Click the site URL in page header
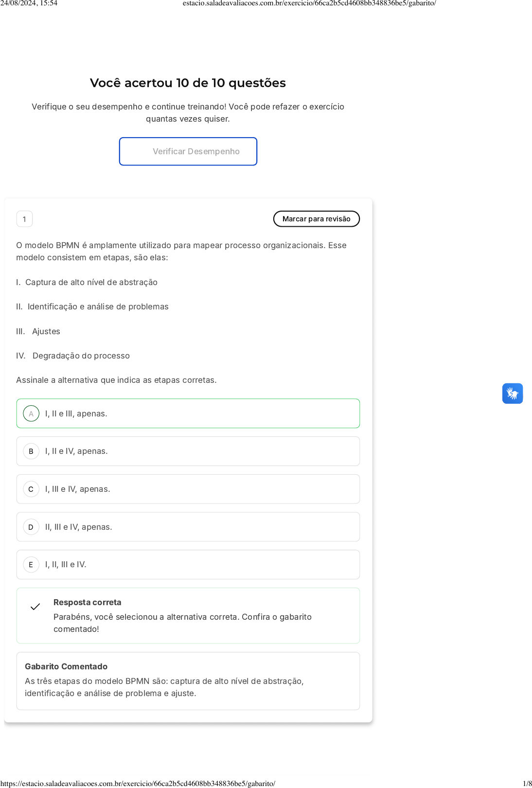This screenshot has height=788, width=532. (x=309, y=3)
